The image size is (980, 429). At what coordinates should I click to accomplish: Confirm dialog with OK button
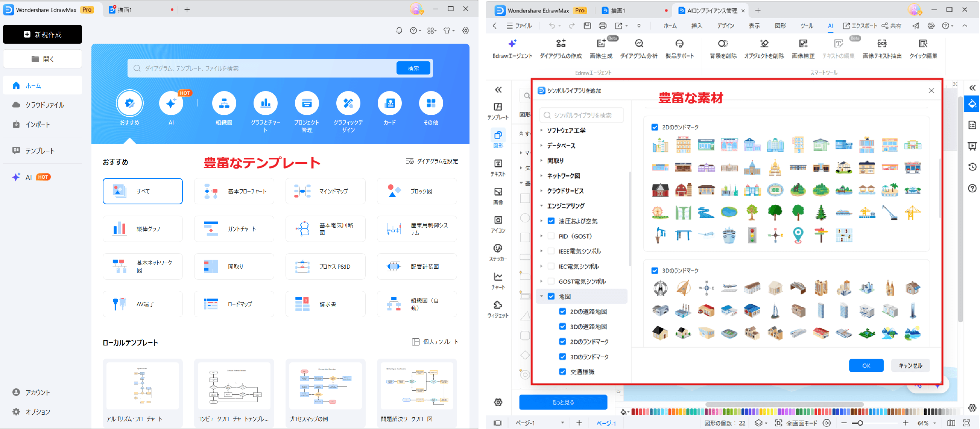click(866, 365)
